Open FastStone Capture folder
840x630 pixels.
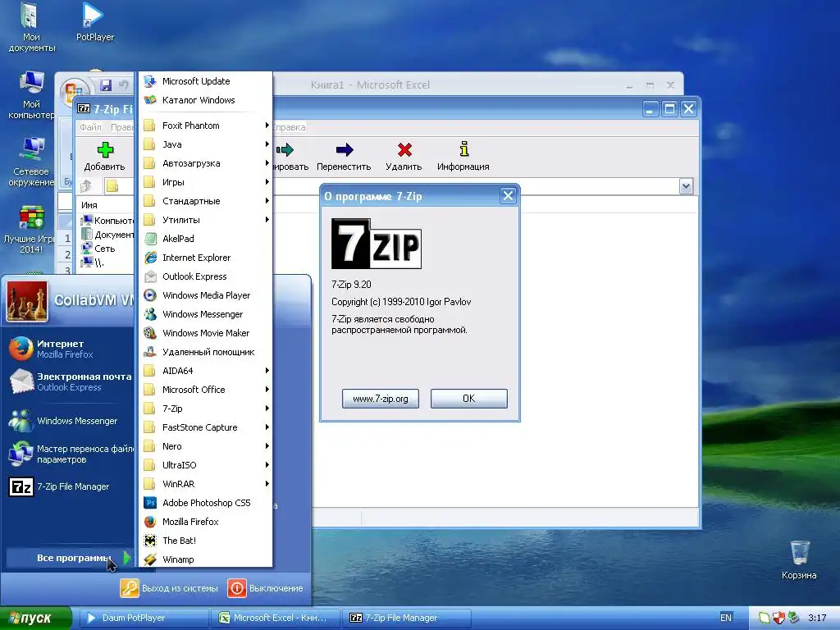[x=206, y=427]
